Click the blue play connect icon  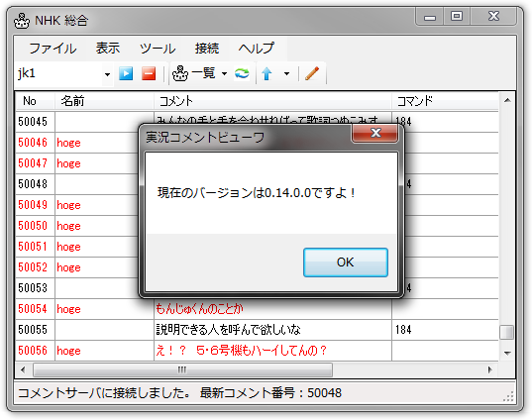click(126, 73)
